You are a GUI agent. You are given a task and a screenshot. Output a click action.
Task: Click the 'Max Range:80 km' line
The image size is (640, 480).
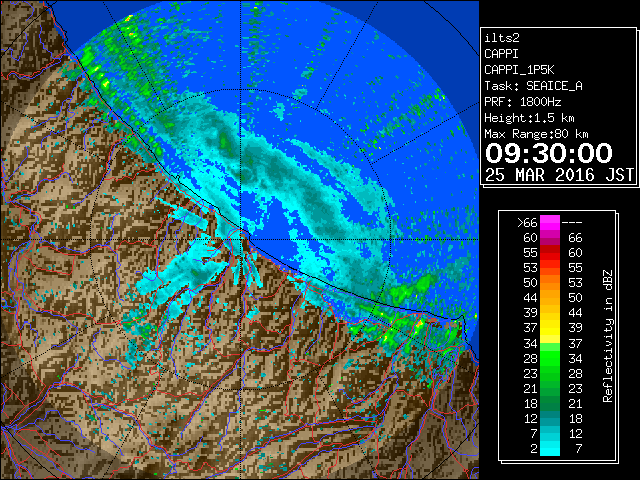click(536, 134)
